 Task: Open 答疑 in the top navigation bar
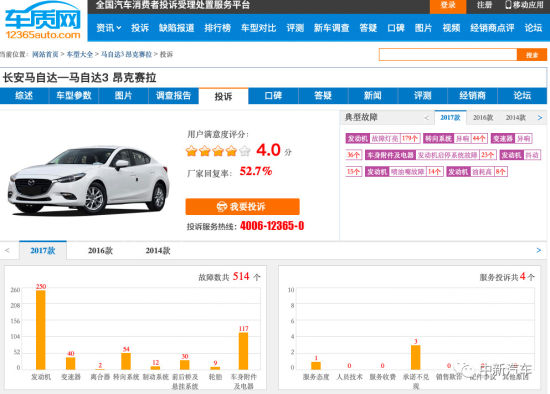(368, 28)
